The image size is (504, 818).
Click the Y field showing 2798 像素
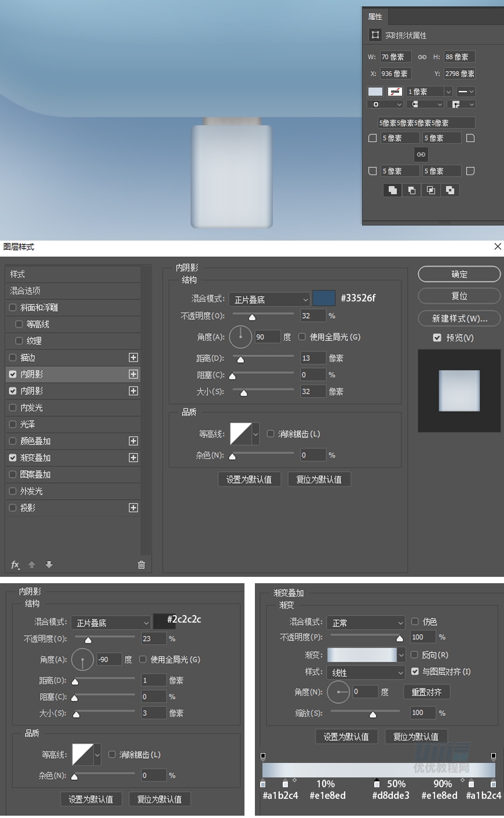(460, 74)
